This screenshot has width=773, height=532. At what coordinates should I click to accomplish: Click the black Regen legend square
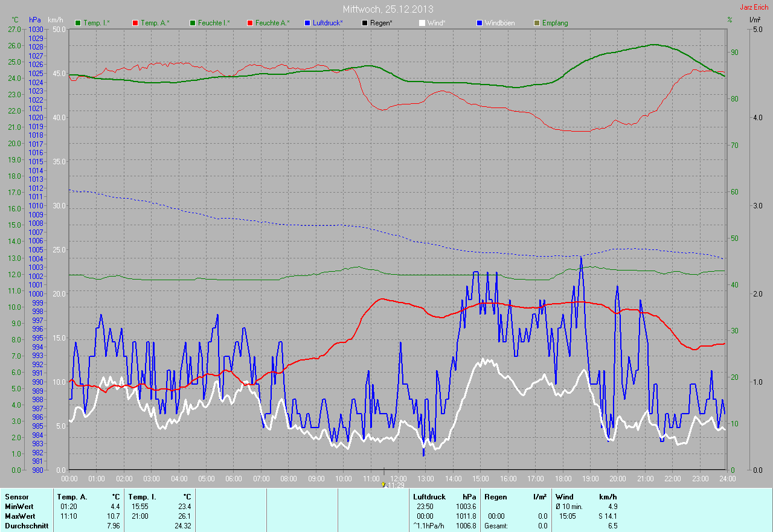click(x=365, y=23)
